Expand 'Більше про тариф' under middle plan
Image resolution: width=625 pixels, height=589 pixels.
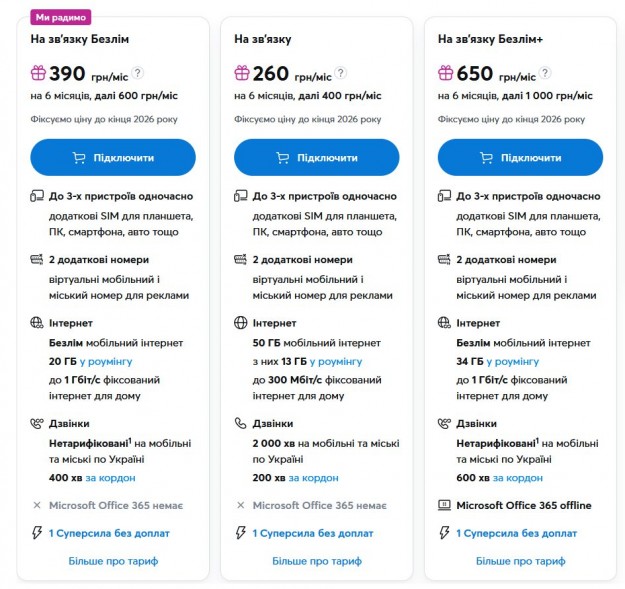tap(316, 561)
